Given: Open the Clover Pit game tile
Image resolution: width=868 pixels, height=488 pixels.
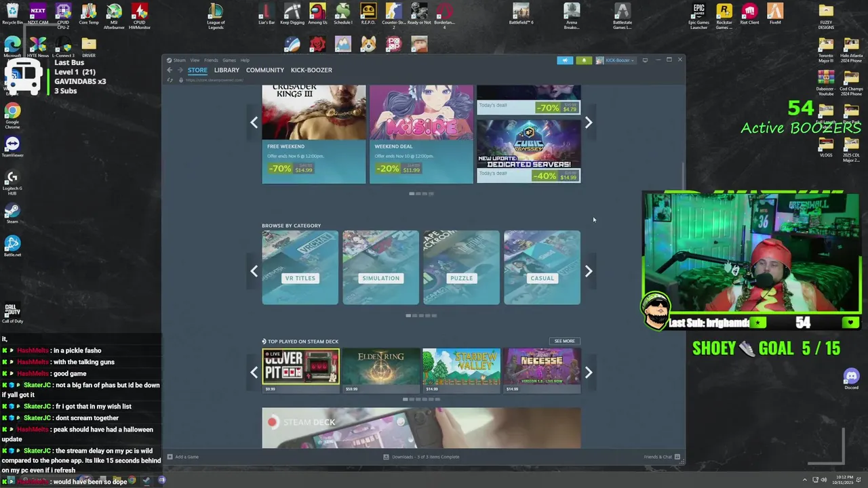Looking at the screenshot, I should pyautogui.click(x=301, y=371).
